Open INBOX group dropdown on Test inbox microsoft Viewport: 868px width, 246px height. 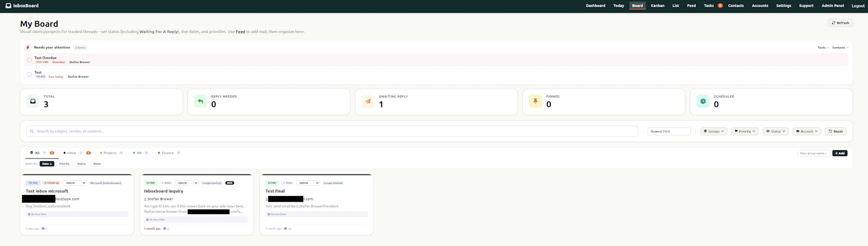tap(74, 183)
